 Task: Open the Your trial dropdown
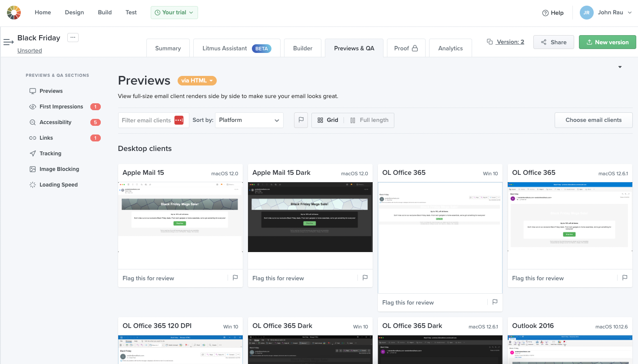[x=174, y=13]
